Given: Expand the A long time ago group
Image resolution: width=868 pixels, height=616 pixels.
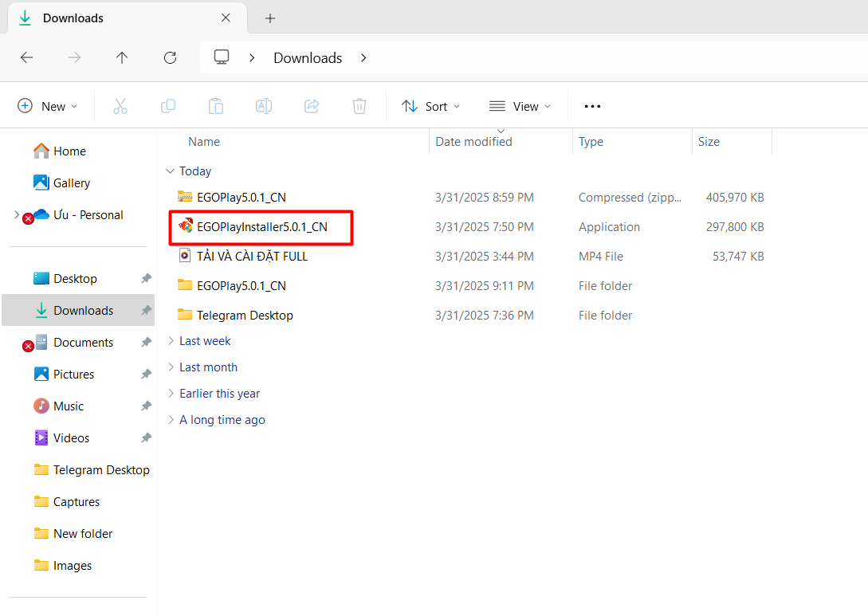Looking at the screenshot, I should (171, 419).
